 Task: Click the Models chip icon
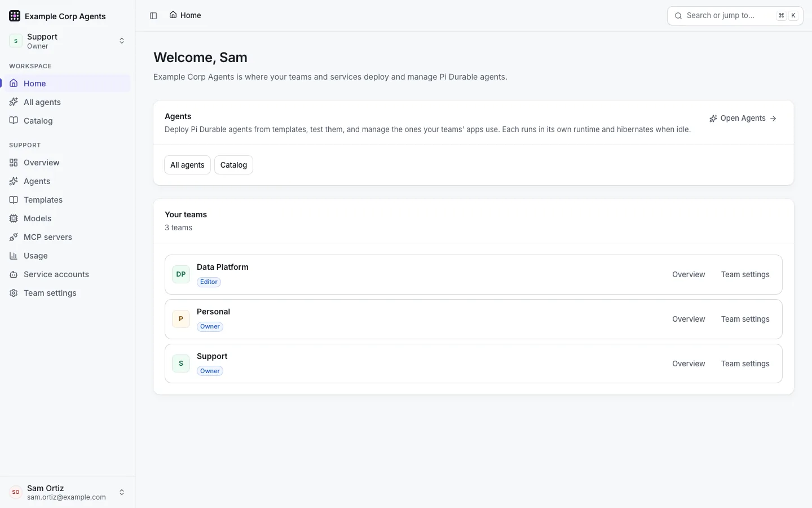tap(14, 218)
